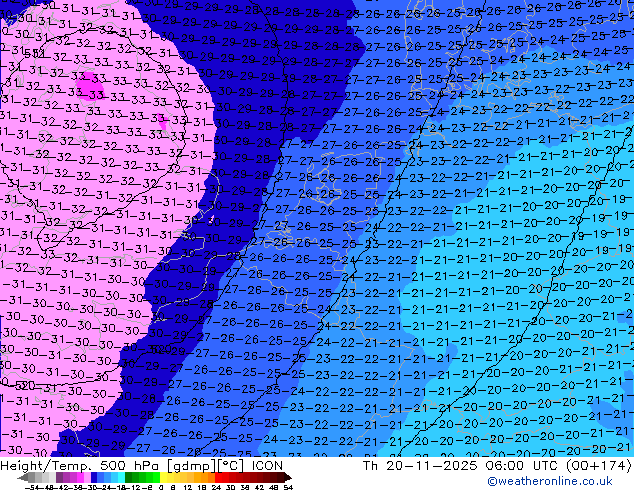Select the Height/Temp. 500 hPa ICON title text

click(142, 466)
